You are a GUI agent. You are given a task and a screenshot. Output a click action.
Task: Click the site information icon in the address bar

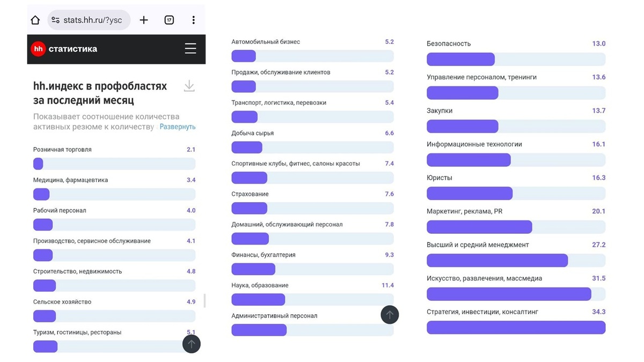(x=54, y=19)
